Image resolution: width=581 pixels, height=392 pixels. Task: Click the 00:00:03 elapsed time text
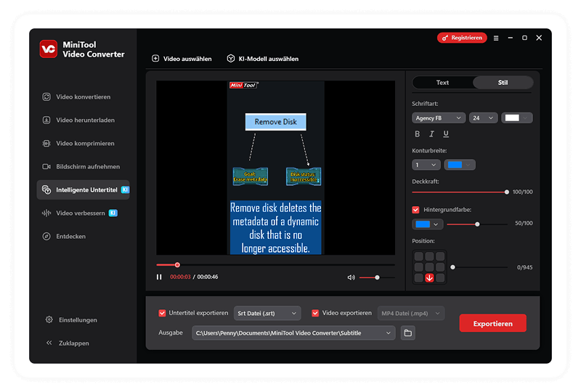click(x=180, y=277)
